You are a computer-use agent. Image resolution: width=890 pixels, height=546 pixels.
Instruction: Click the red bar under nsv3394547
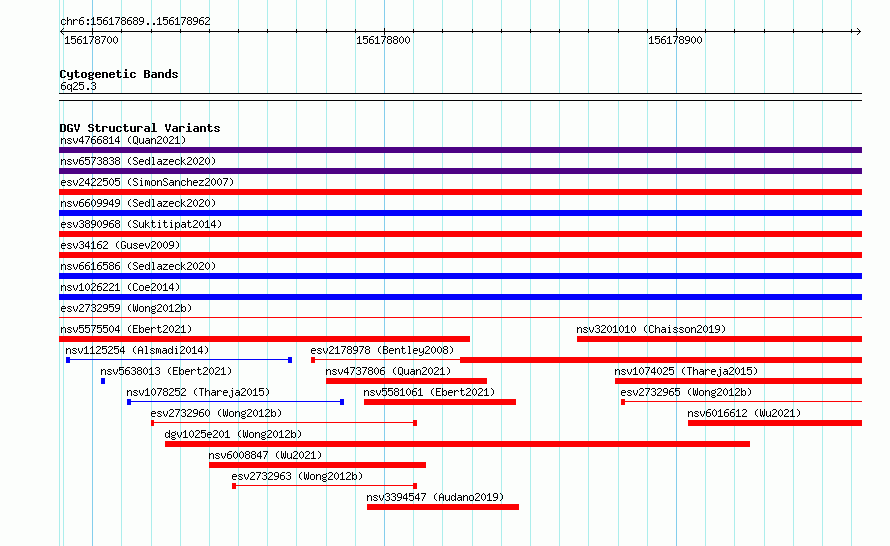tap(443, 507)
